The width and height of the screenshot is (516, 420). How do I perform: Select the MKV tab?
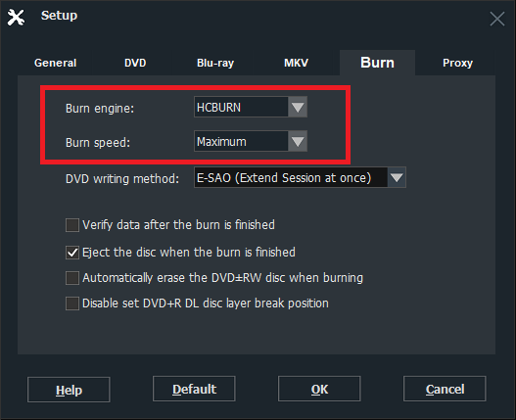[296, 63]
